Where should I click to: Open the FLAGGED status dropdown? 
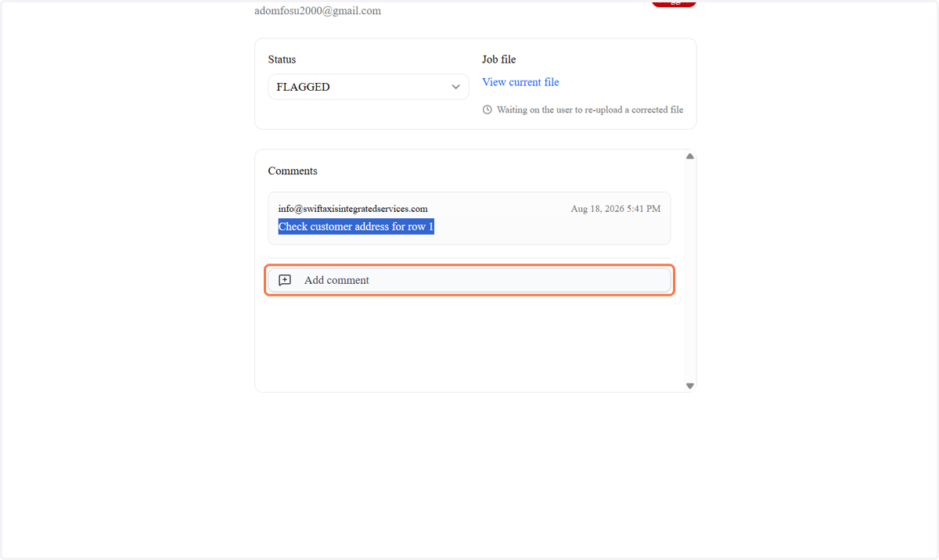tap(369, 87)
